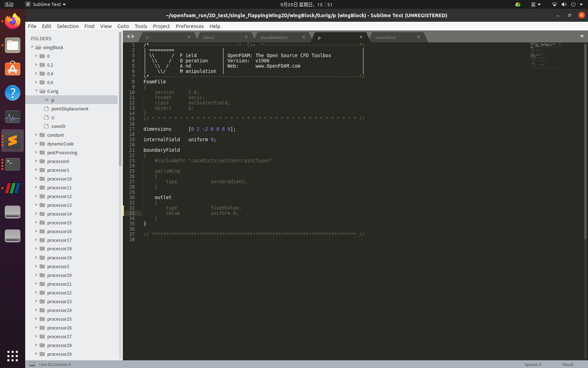
Task: Expand the 0.6 folder
Action: (36, 82)
